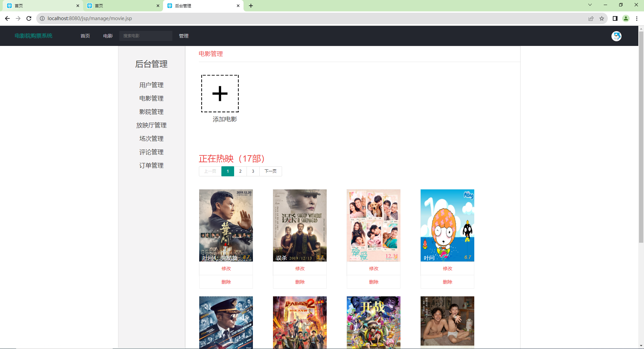
Task: Open 用户管理 in the sidebar
Action: [151, 85]
